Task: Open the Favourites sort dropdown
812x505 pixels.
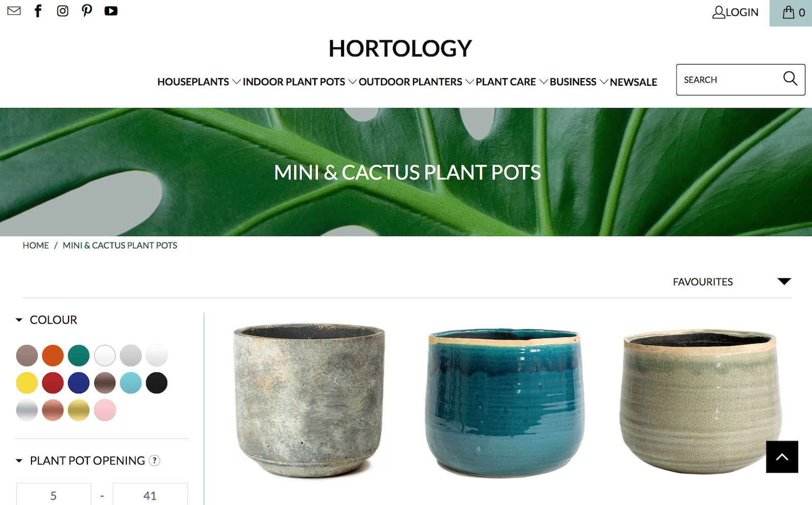Action: (732, 282)
